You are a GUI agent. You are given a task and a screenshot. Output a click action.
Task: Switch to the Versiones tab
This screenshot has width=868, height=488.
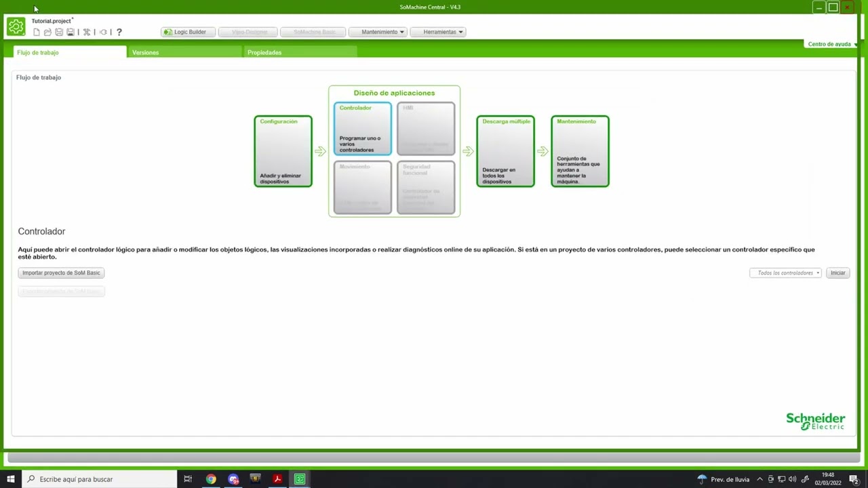184,52
